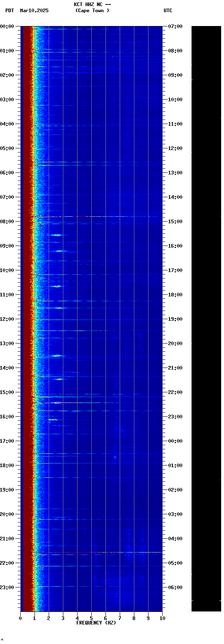
Task: Click the PDT axis '00:00' time label
Action: [x=7, y=26]
